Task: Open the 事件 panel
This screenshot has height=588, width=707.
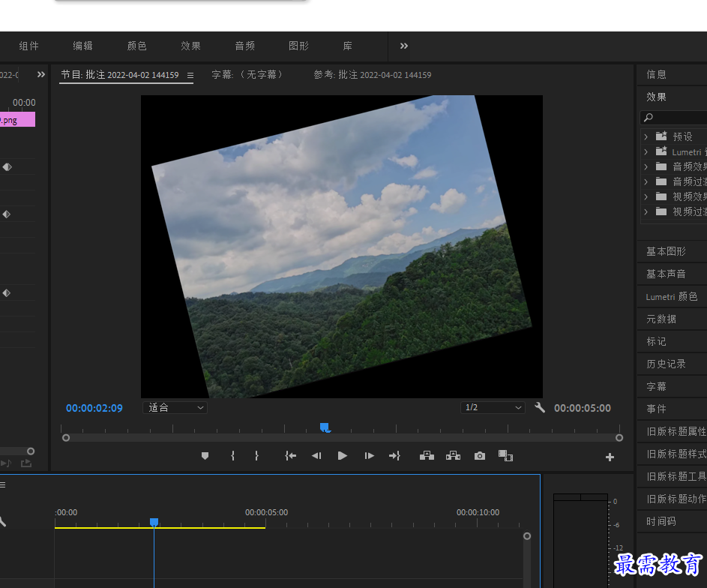Action: coord(657,409)
